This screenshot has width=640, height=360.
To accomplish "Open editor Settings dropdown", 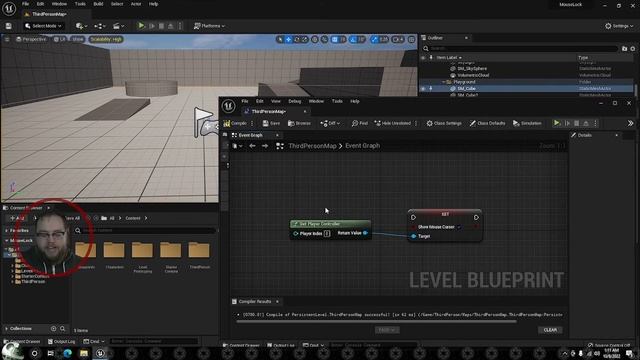I will 619,26.
